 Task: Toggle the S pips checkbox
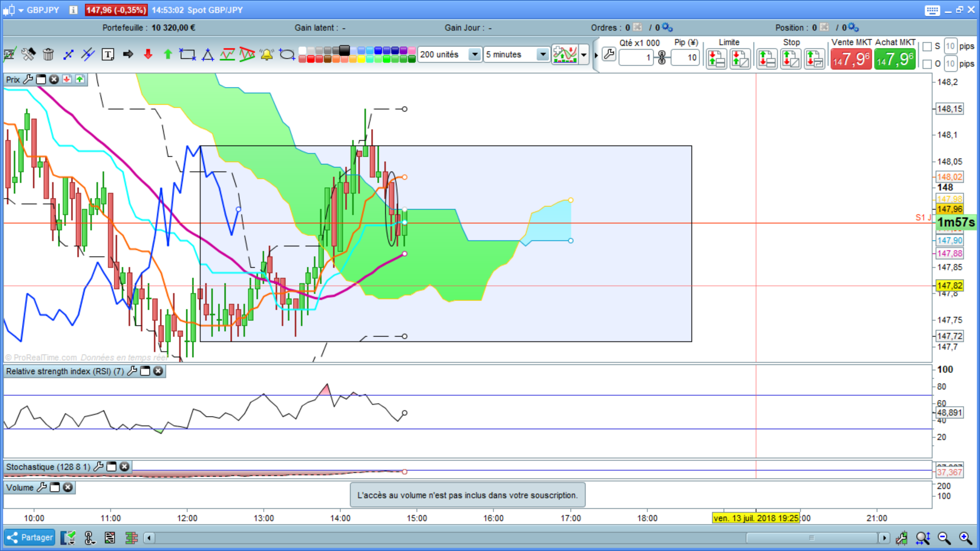coord(927,46)
